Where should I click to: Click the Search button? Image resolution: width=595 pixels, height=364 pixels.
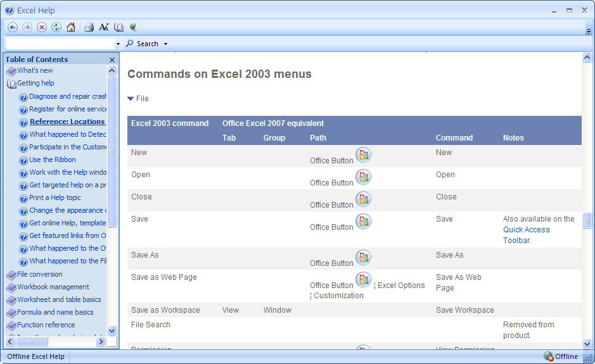pos(143,44)
